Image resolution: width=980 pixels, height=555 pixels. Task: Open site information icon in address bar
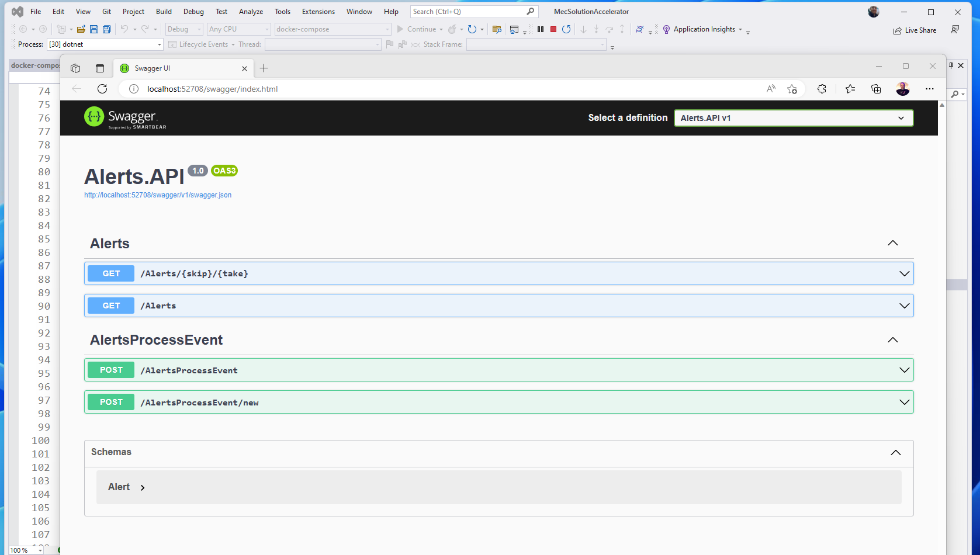click(133, 89)
